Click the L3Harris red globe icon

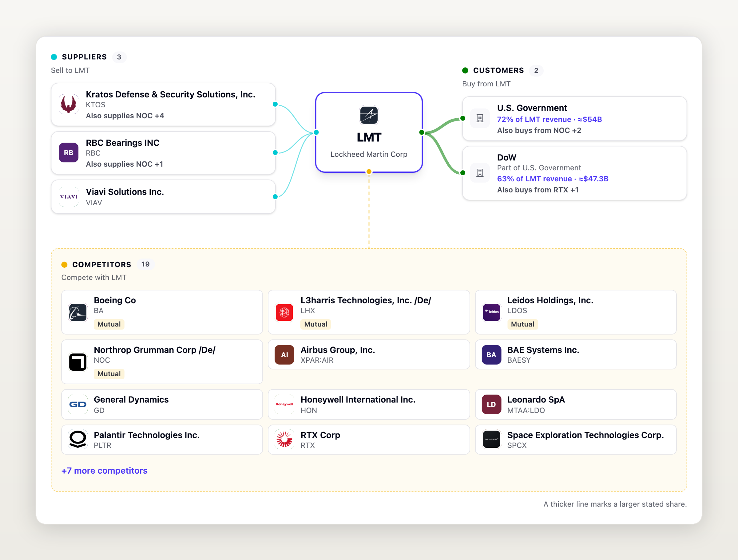click(x=284, y=313)
